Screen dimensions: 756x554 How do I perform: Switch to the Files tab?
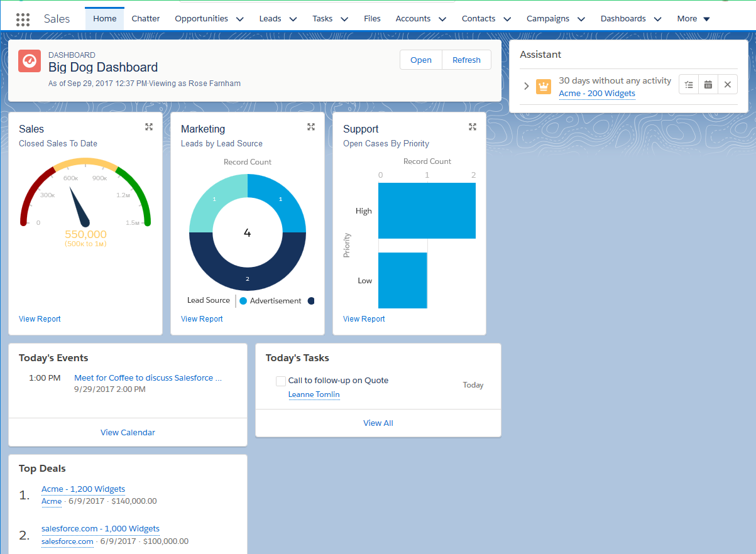point(372,19)
